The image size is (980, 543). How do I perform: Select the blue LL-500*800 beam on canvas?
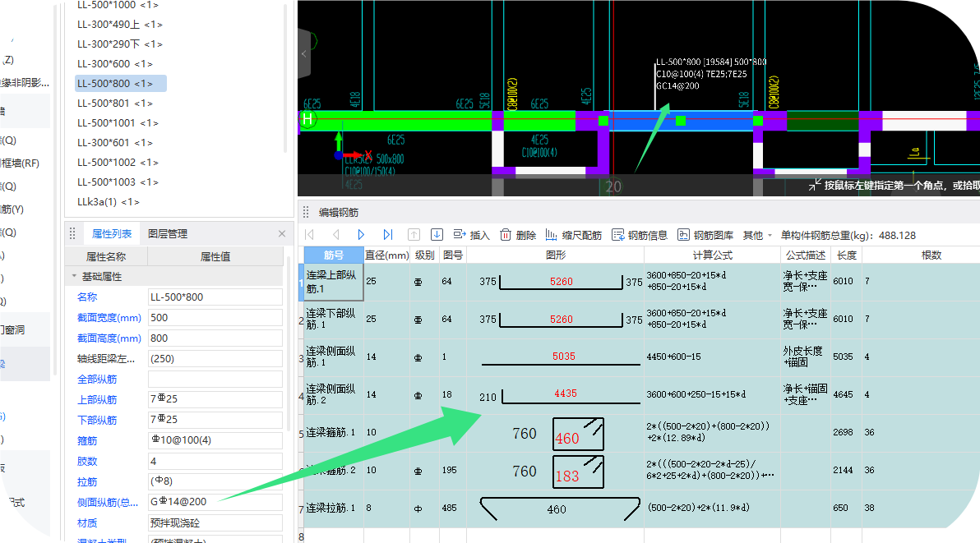pyautogui.click(x=681, y=121)
